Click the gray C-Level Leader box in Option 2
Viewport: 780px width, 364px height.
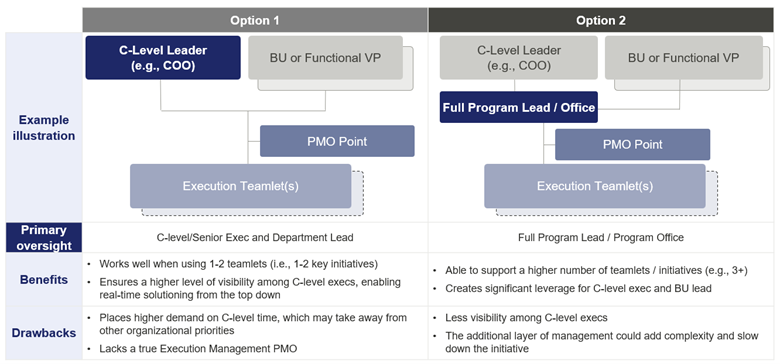tap(519, 58)
